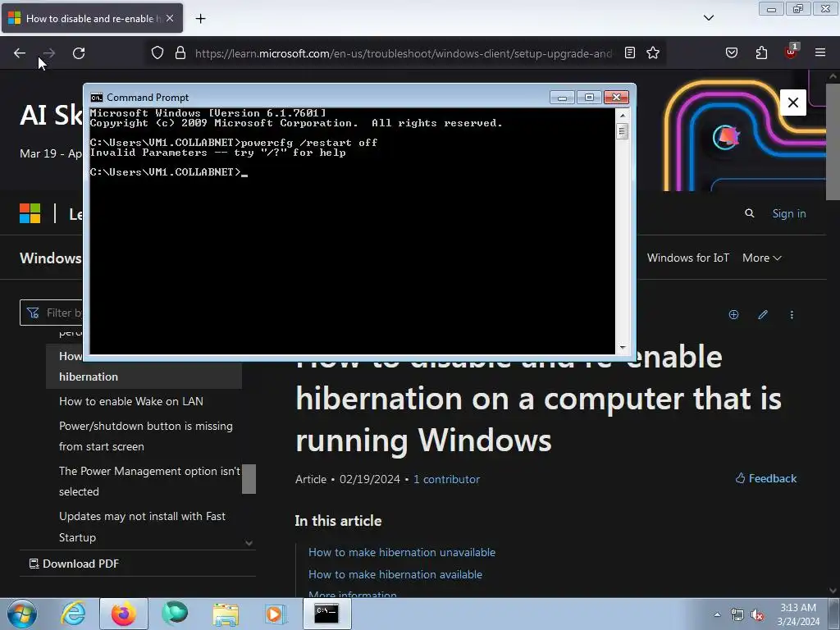The width and height of the screenshot is (840, 630).
Task: Click the Download PDF button
Action: pyautogui.click(x=74, y=564)
